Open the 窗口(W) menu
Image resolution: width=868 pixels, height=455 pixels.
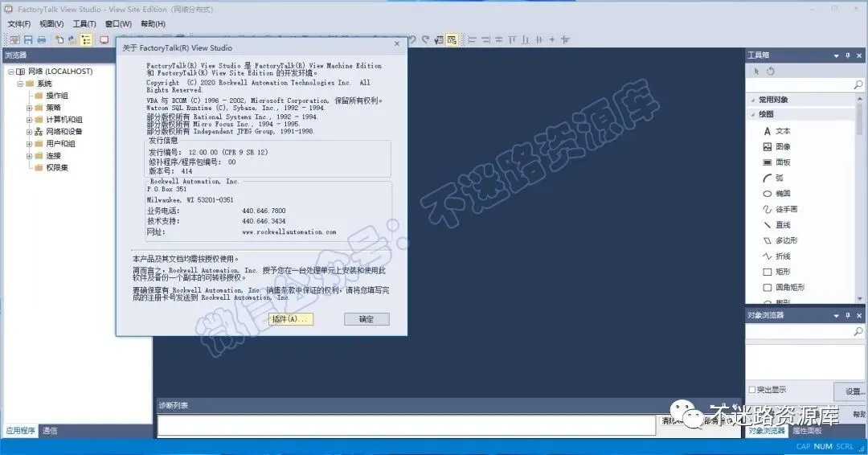[x=118, y=24]
